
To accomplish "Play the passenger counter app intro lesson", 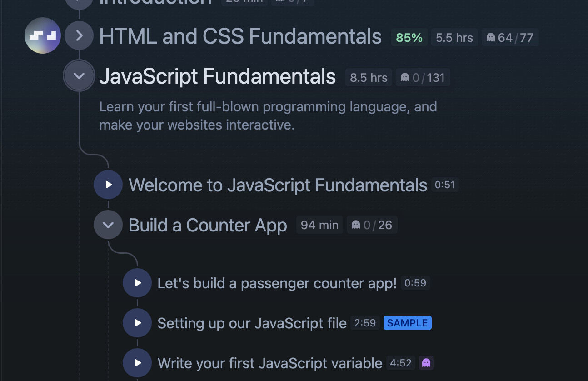I will [x=137, y=283].
